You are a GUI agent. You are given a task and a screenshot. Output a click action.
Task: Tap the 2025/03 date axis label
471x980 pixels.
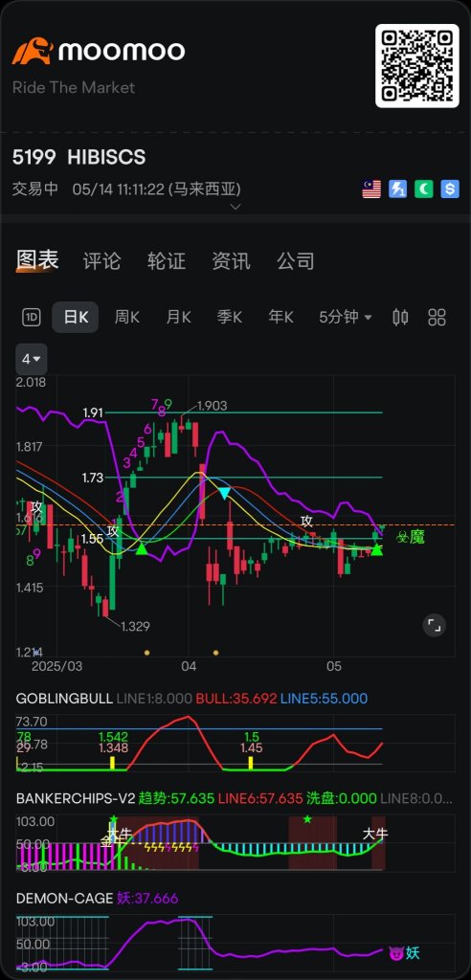pos(56,666)
